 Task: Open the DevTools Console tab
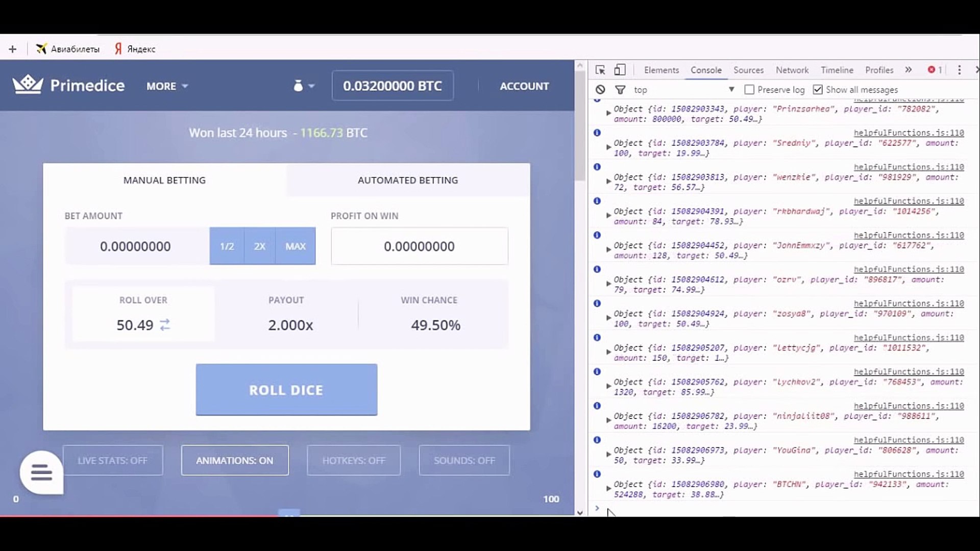pyautogui.click(x=706, y=70)
